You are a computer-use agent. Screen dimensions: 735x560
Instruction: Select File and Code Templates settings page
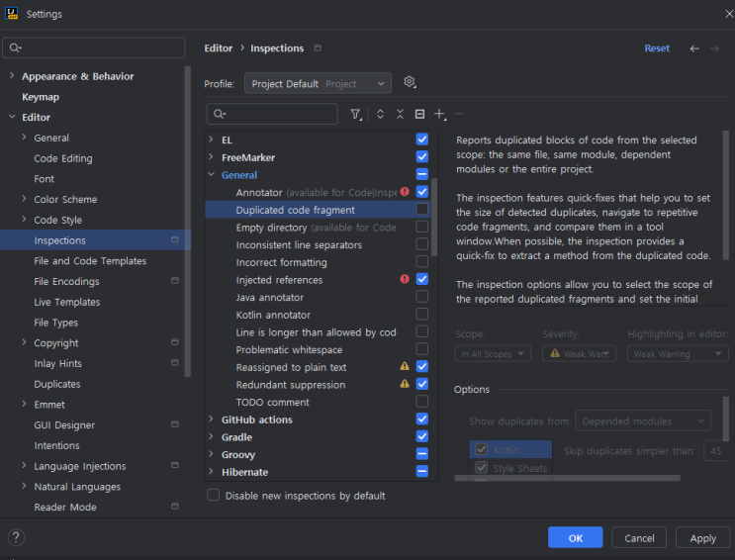point(90,261)
